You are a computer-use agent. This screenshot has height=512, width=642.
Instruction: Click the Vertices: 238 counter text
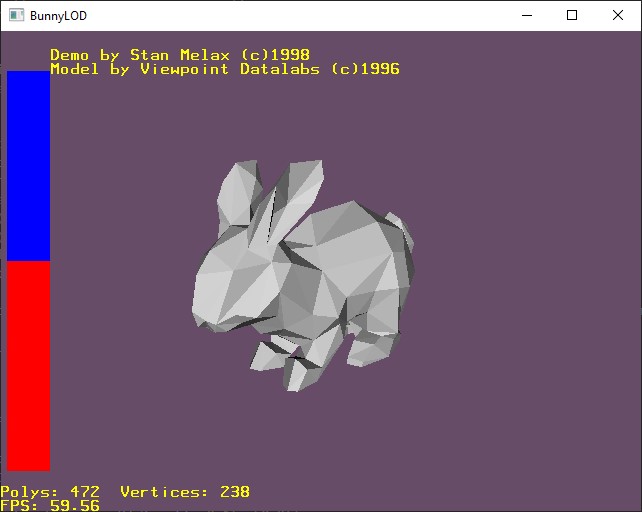tap(185, 492)
